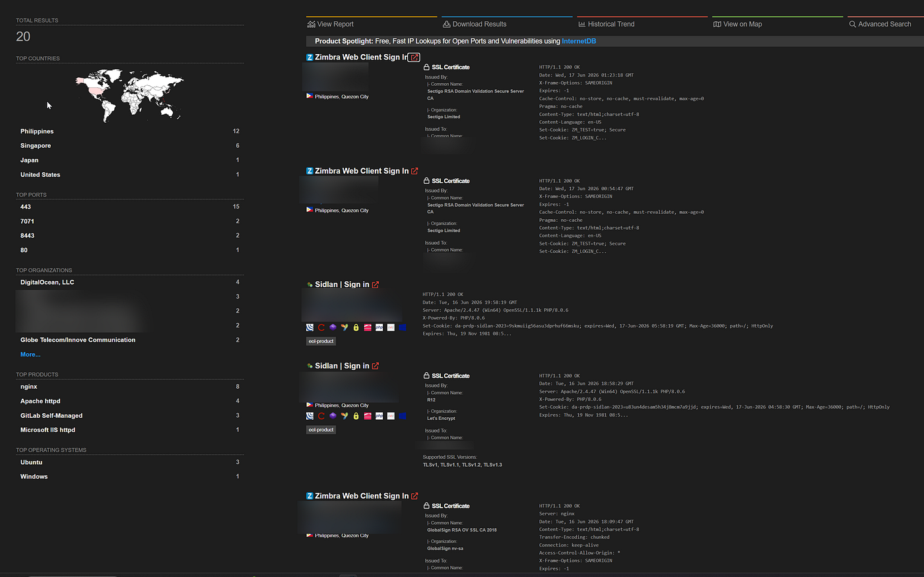Click the red striped icon in the Let's Encrypt Sidlan result
This screenshot has width=924, height=577.
pyautogui.click(x=368, y=416)
